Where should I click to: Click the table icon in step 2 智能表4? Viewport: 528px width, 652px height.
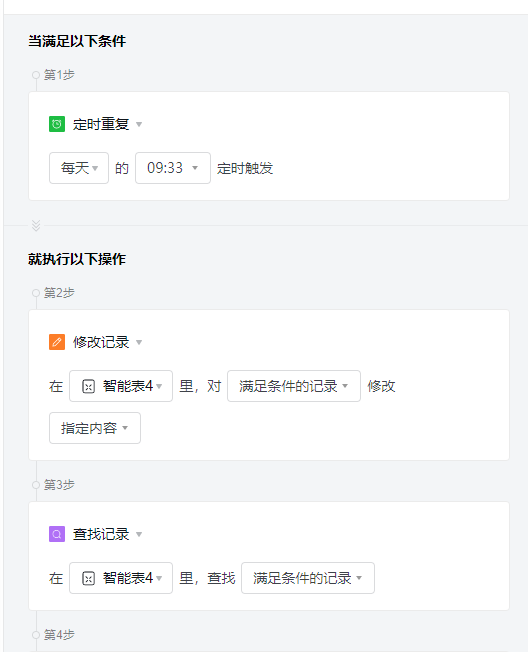[89, 386]
